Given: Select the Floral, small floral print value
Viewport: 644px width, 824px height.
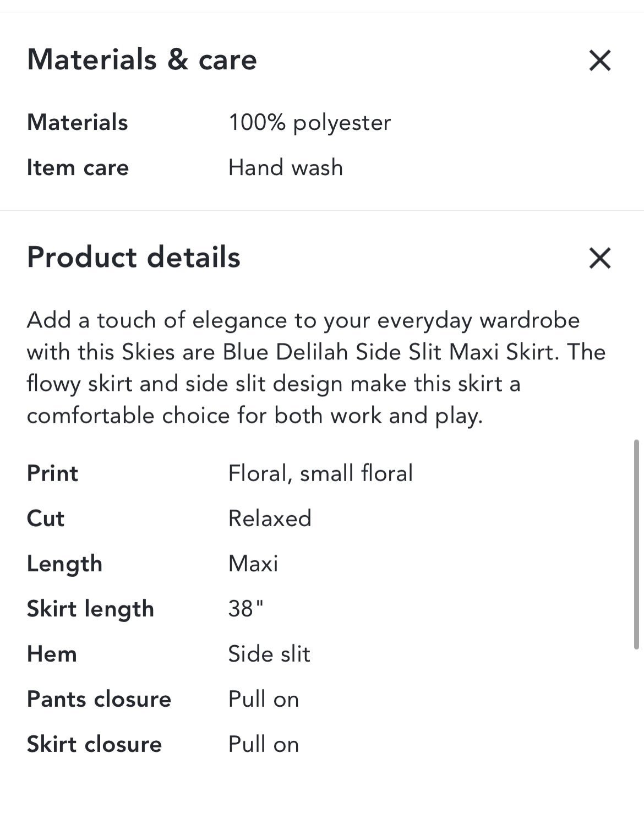Looking at the screenshot, I should [x=320, y=473].
